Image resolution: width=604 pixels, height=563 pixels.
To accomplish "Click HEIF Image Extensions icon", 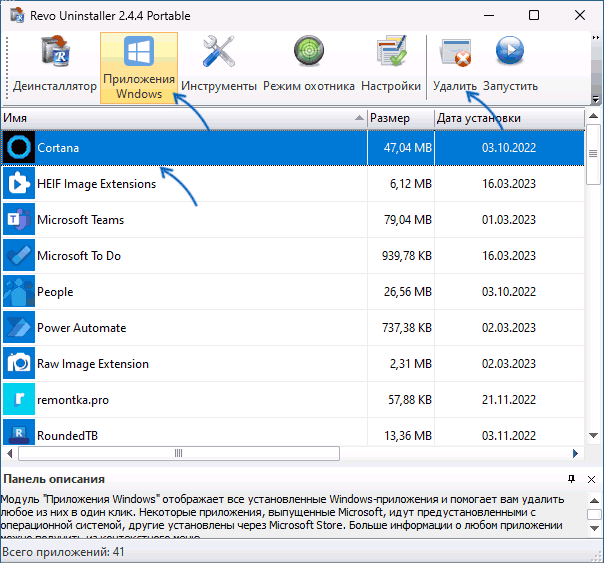I will [x=19, y=184].
